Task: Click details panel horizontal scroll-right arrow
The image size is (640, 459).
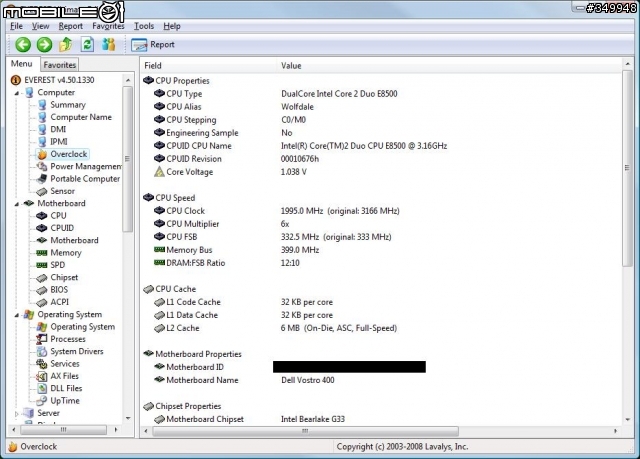Action: coord(616,431)
